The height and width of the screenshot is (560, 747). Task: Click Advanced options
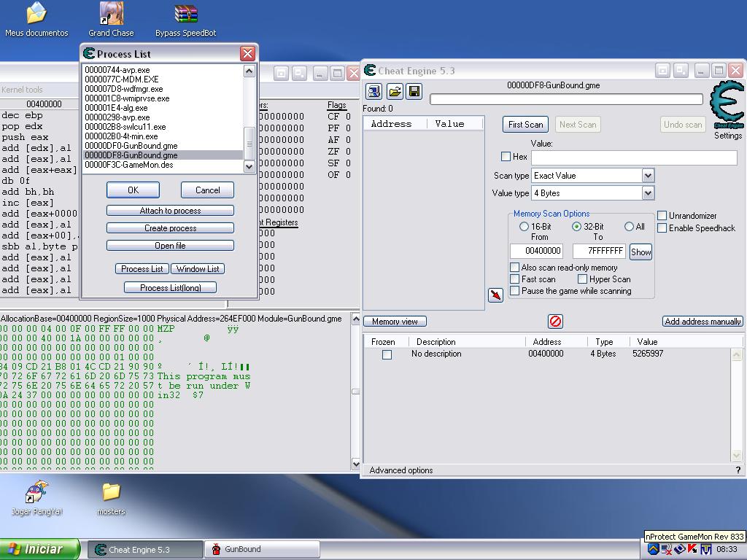pyautogui.click(x=401, y=470)
